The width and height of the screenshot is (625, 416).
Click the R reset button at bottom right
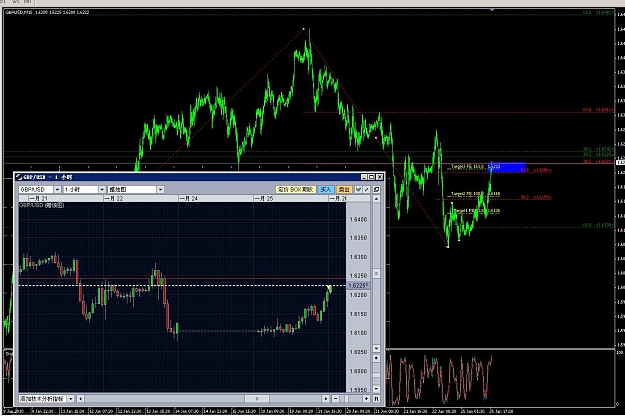(376, 398)
